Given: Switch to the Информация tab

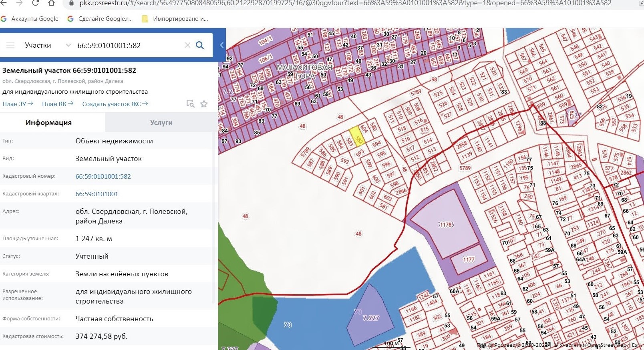Looking at the screenshot, I should click(49, 123).
